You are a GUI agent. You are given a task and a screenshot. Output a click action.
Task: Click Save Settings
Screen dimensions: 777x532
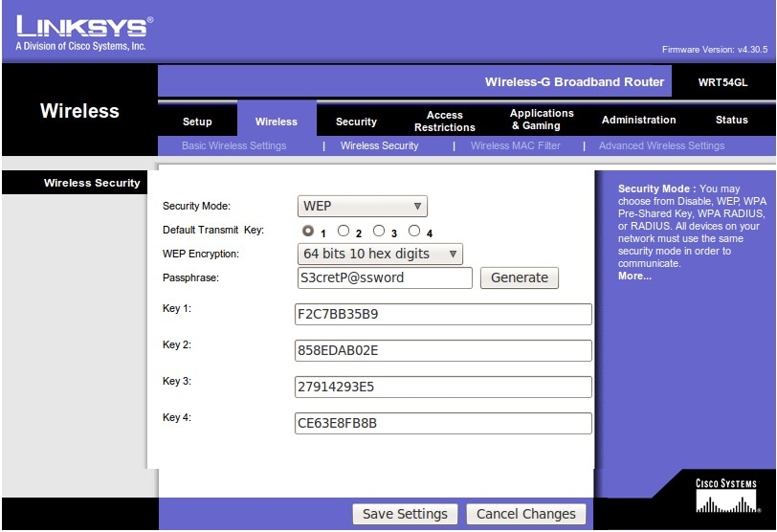tap(405, 514)
